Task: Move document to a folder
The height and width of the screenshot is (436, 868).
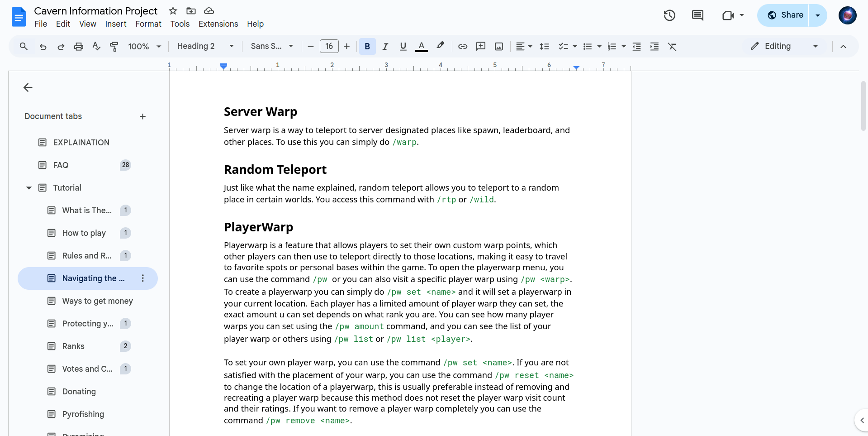Action: (191, 10)
